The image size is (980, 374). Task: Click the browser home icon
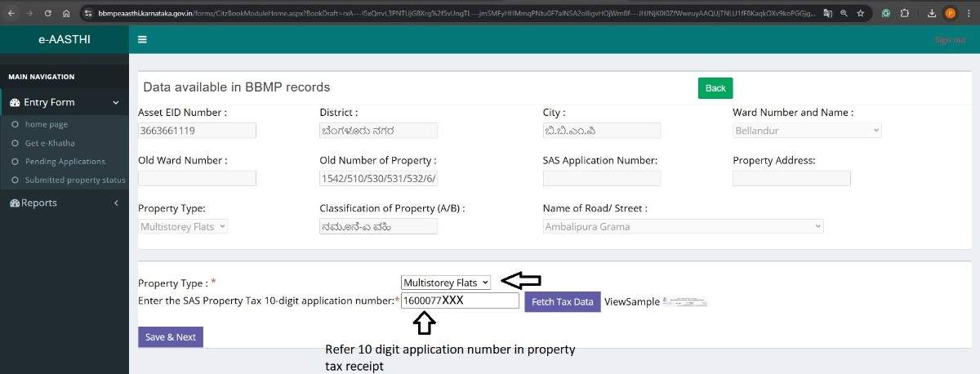coord(66,13)
